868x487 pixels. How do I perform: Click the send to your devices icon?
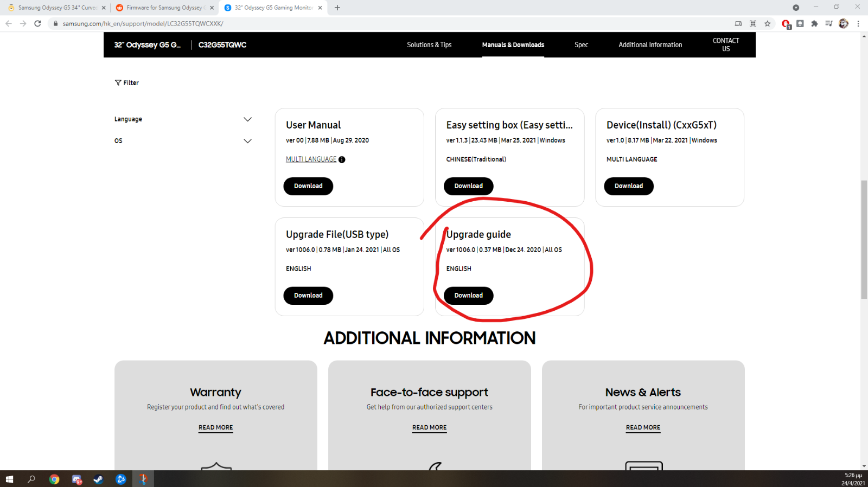point(738,23)
